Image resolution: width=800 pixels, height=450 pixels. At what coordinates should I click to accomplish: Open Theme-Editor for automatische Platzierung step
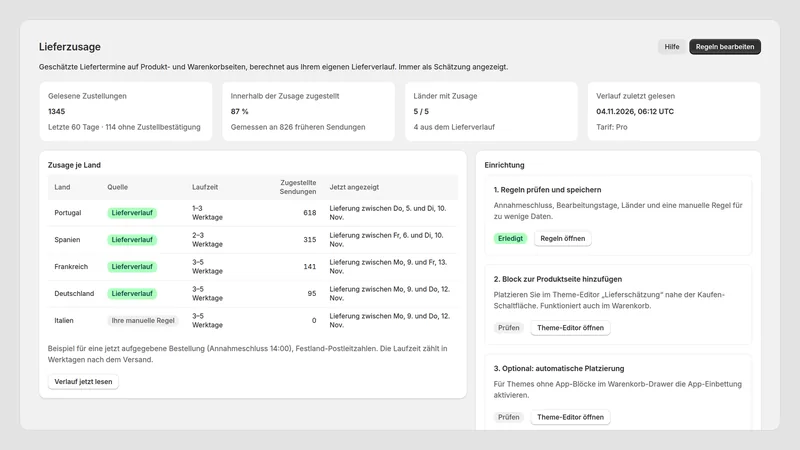[570, 417]
